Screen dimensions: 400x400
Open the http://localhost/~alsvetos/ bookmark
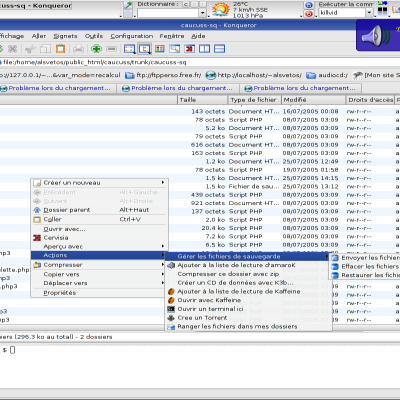tap(254, 75)
